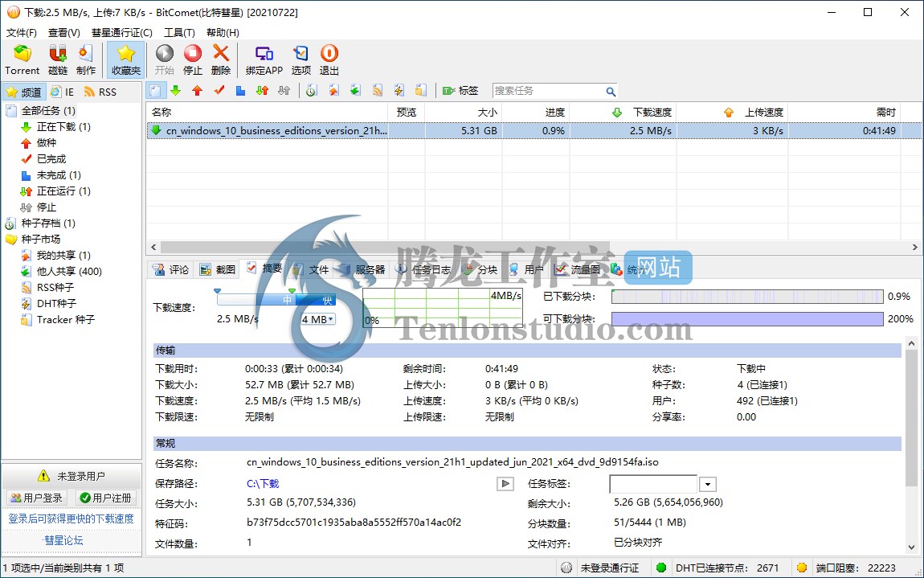Image resolution: width=924 pixels, height=578 pixels.
Task: Show all tasks via the blank-page filter icon
Action: pyautogui.click(x=156, y=91)
